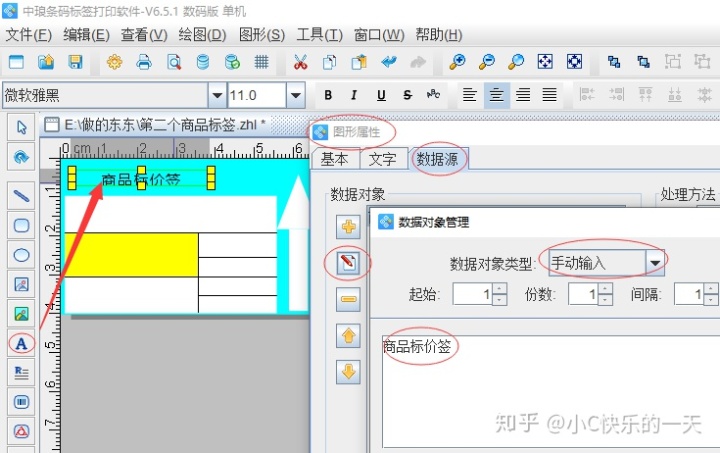This screenshot has height=453, width=720.
Task: Select the rounded rectangle tool
Action: pos(22,225)
